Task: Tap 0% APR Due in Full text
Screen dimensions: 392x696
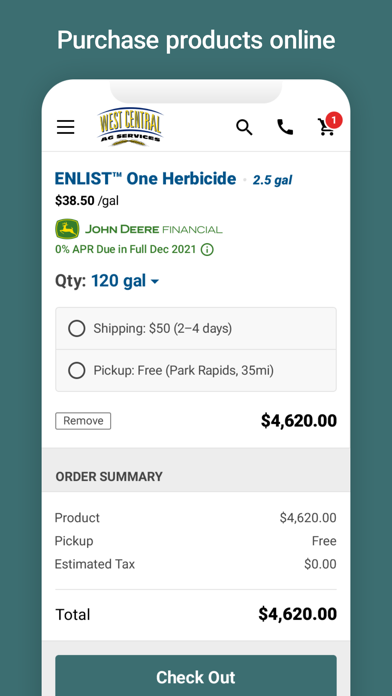Action: (x=125, y=249)
